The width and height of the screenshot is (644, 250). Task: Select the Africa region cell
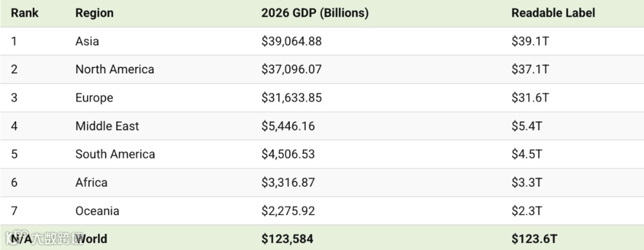click(x=91, y=183)
